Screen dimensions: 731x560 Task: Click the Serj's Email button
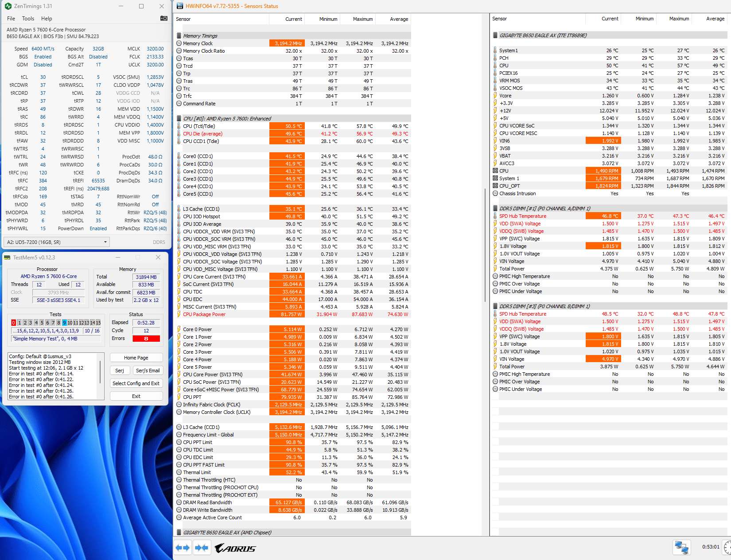pos(148,371)
